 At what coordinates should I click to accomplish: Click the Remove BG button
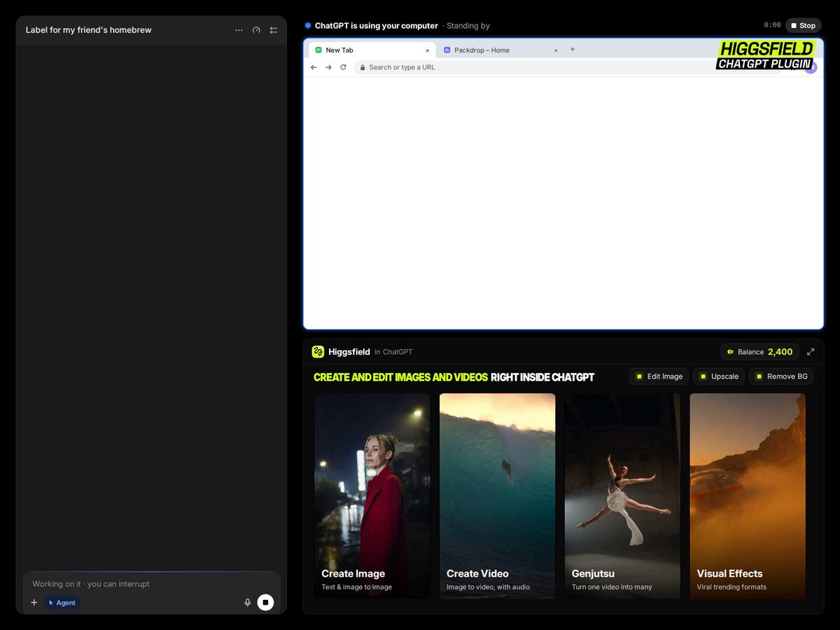(x=781, y=377)
